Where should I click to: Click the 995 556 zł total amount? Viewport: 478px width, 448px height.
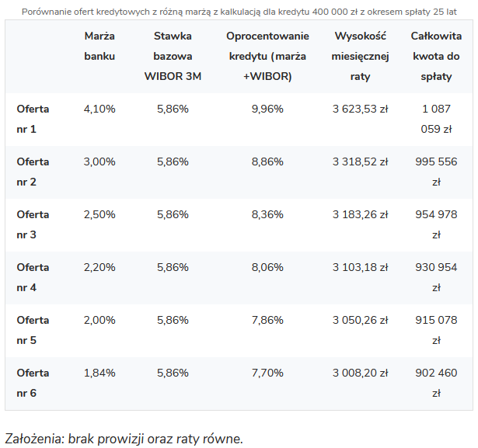coord(436,172)
